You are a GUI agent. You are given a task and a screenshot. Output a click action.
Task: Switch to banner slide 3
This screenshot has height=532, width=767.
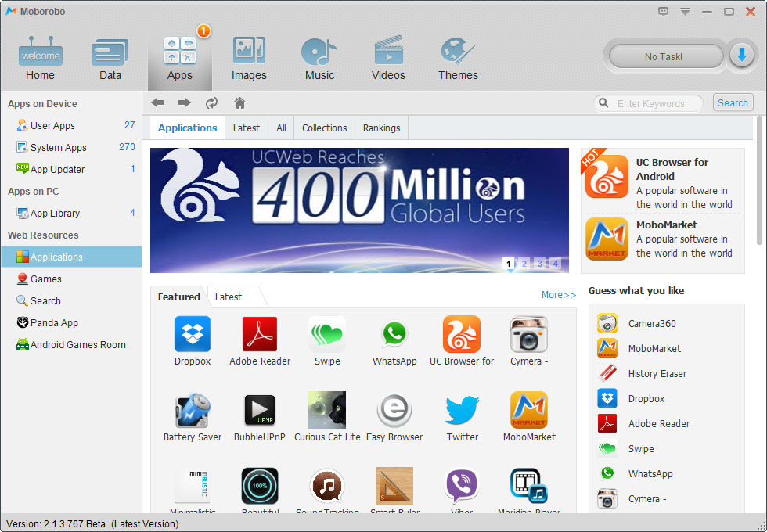pyautogui.click(x=540, y=264)
